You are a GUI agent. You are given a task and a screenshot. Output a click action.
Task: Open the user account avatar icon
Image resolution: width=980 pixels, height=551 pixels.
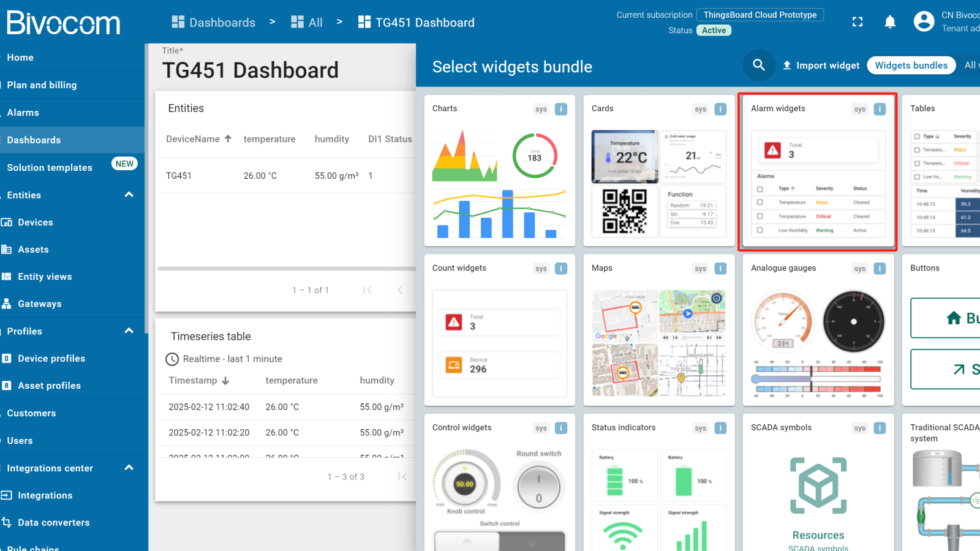coord(924,21)
